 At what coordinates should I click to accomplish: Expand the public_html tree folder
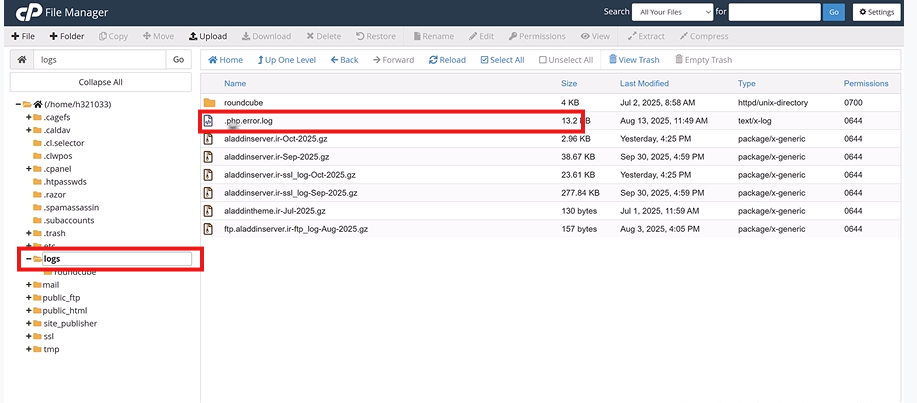coord(29,311)
